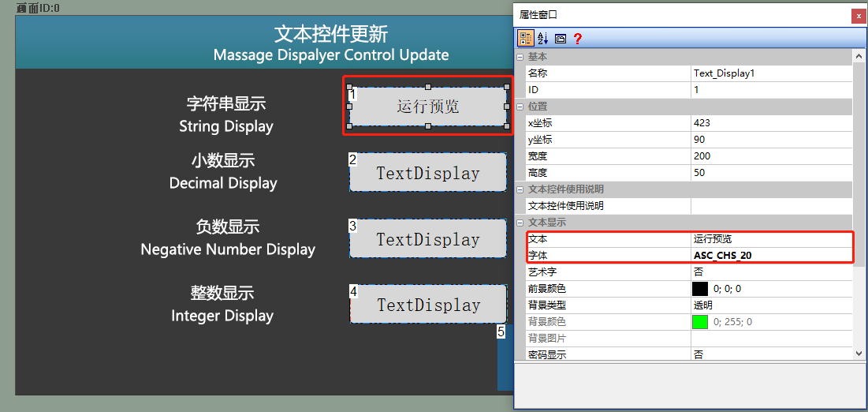Select the 名称 property label
The image size is (868, 412).
(x=538, y=73)
